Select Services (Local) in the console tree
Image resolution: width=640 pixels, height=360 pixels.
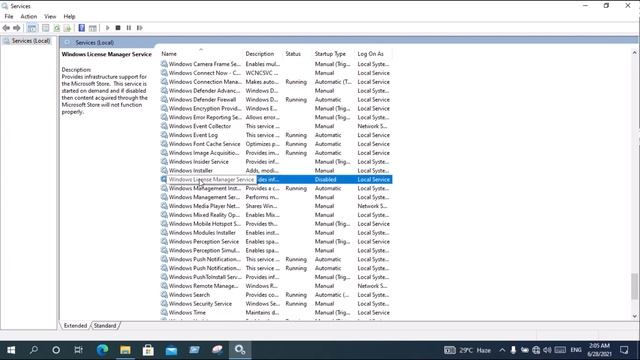31,41
